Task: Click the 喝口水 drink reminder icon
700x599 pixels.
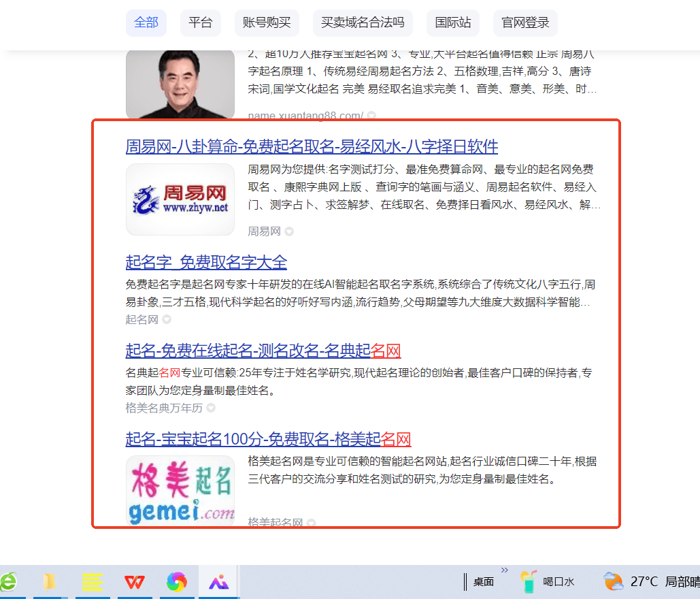Action: pyautogui.click(x=528, y=581)
